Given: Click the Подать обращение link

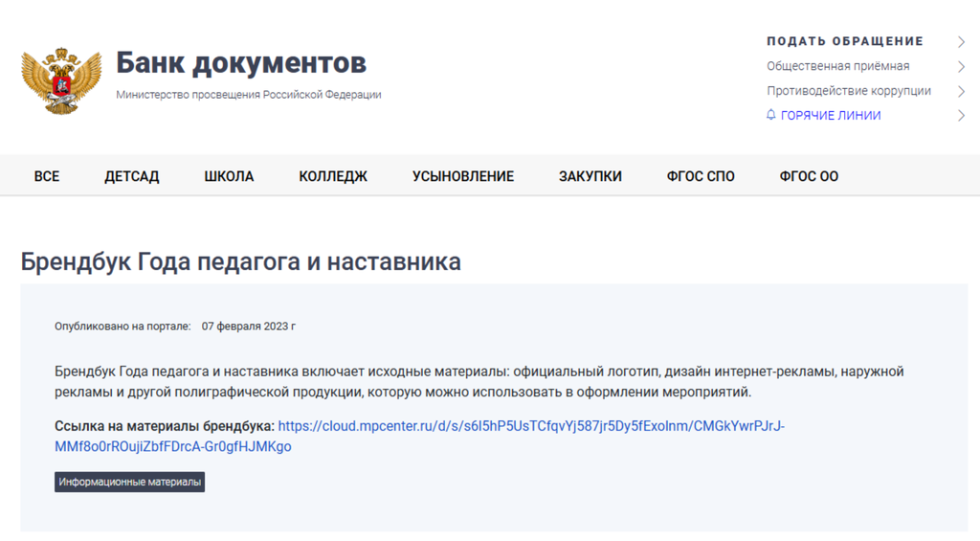Looking at the screenshot, I should (x=844, y=41).
